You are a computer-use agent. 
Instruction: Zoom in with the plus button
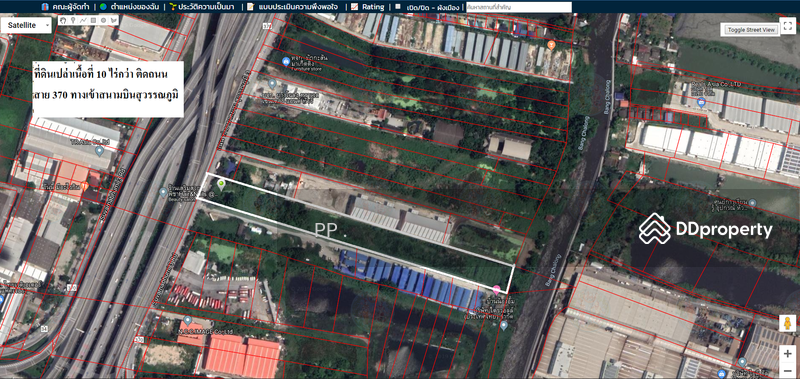787,353
